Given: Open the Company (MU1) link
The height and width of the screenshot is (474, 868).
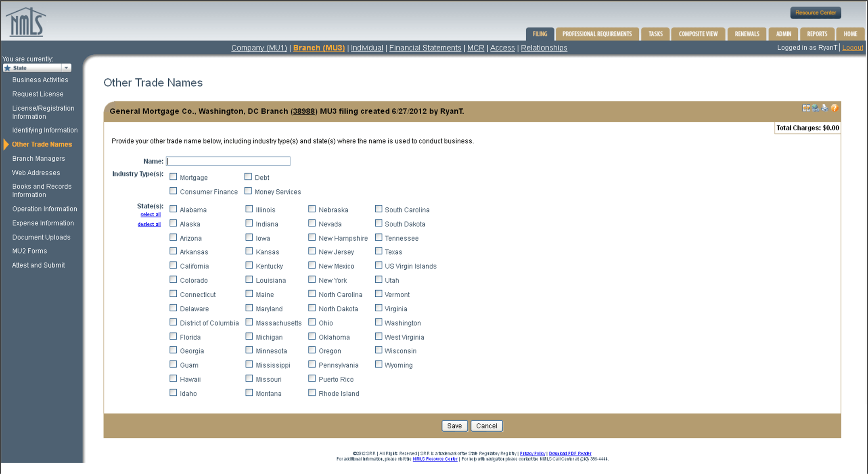Looking at the screenshot, I should (x=259, y=48).
